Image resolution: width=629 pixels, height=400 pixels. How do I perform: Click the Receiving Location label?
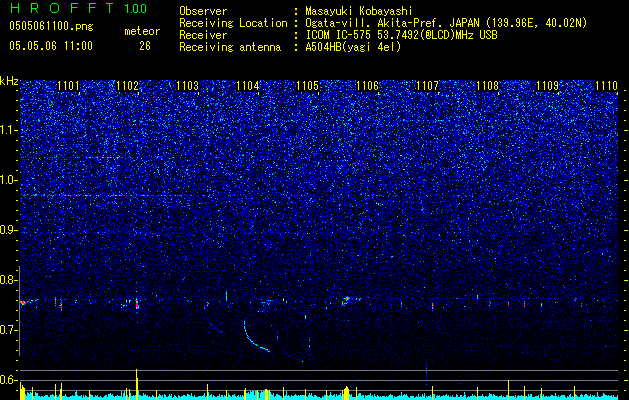(233, 23)
